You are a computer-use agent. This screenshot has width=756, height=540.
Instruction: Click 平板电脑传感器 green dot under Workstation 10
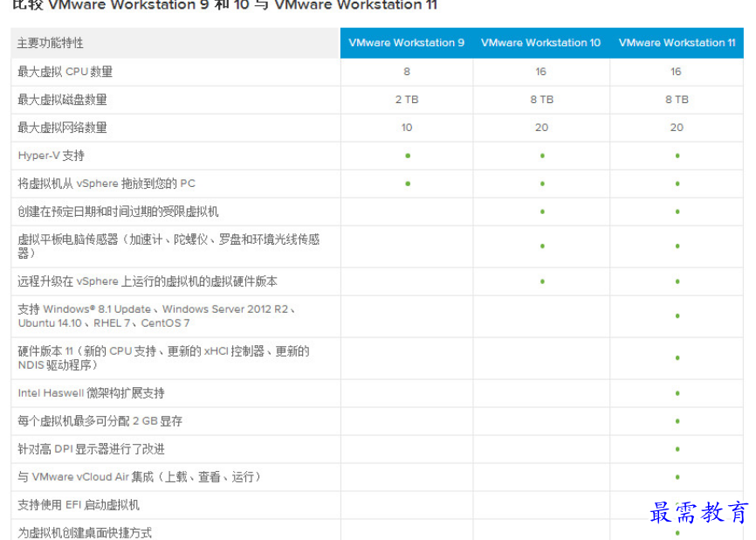[542, 246]
